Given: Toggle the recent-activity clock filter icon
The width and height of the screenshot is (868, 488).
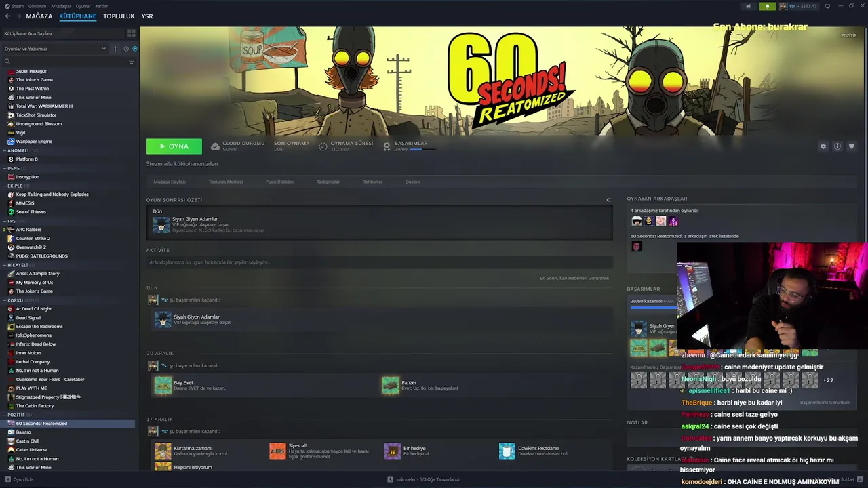Looking at the screenshot, I should click(125, 49).
